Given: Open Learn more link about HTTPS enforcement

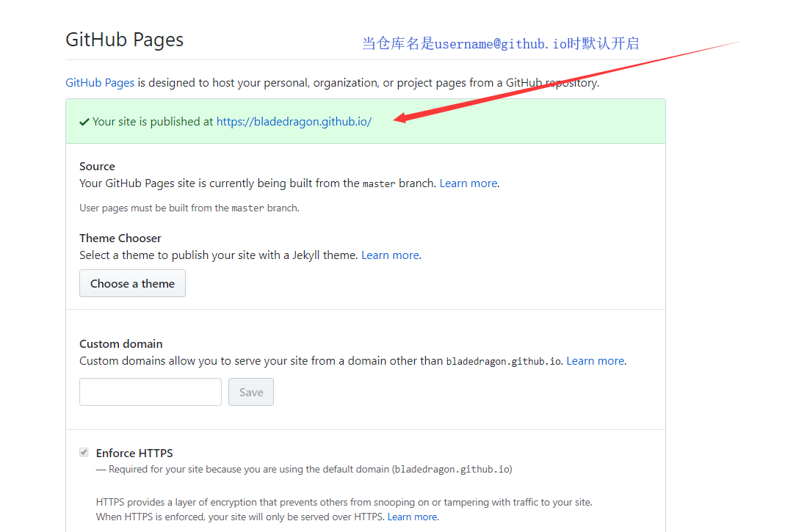Looking at the screenshot, I should (413, 517).
